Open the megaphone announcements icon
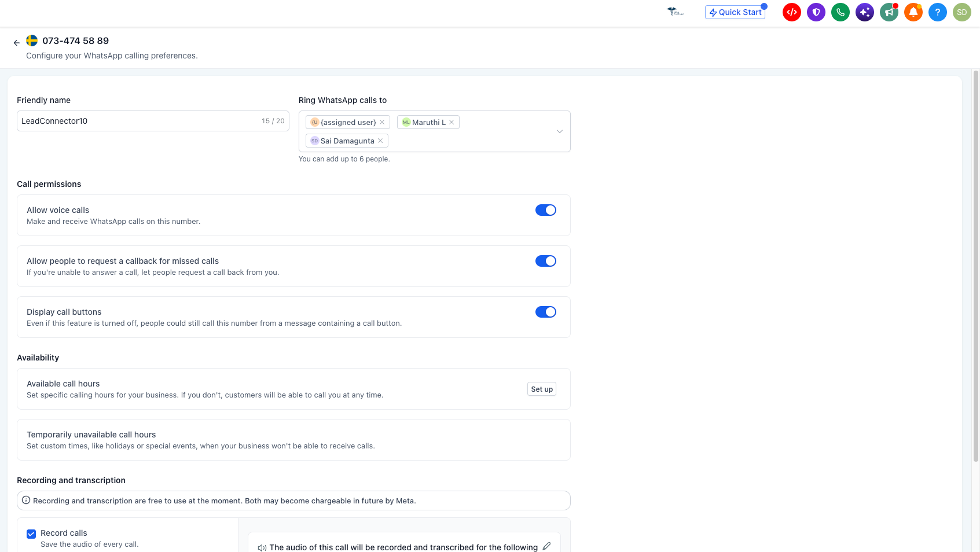 tap(889, 12)
